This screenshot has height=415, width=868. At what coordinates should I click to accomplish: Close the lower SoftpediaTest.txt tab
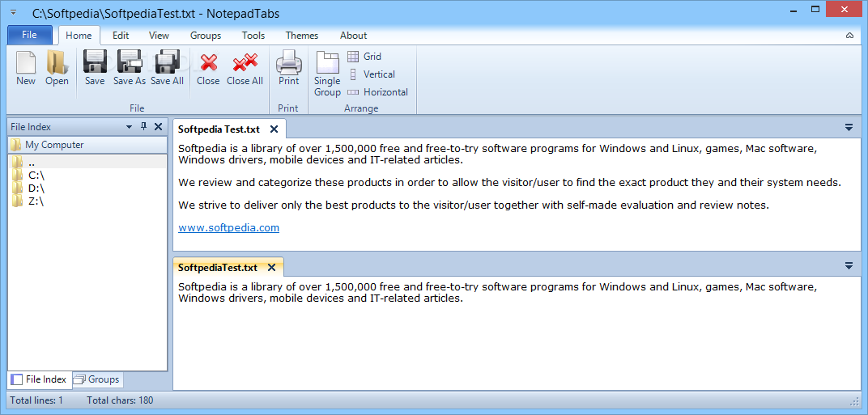pyautogui.click(x=271, y=267)
